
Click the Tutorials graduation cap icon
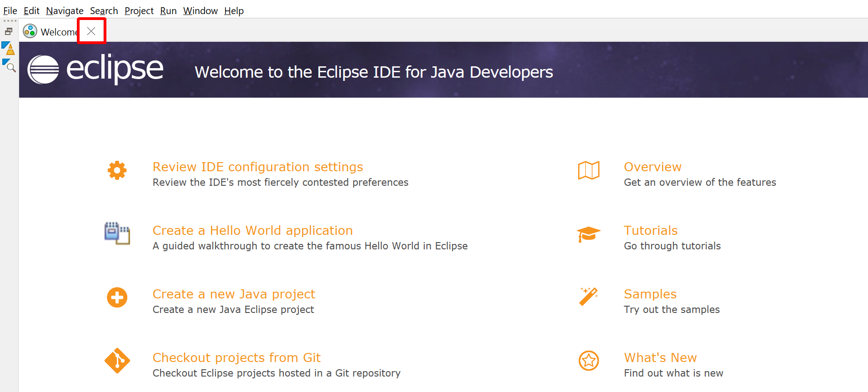click(x=589, y=234)
